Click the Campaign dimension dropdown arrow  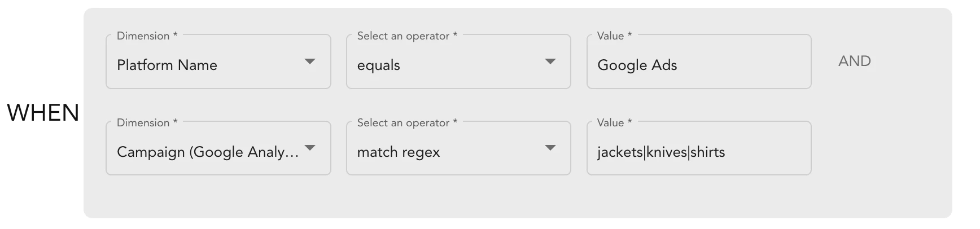point(309,148)
